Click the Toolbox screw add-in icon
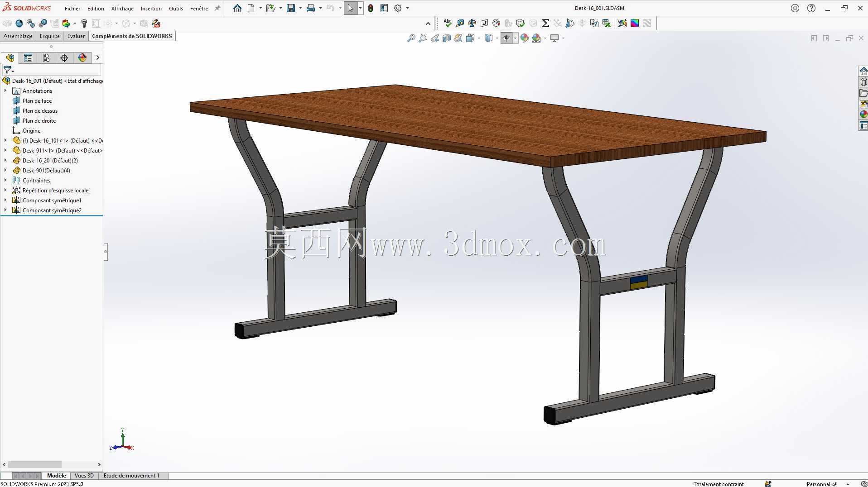 (84, 24)
